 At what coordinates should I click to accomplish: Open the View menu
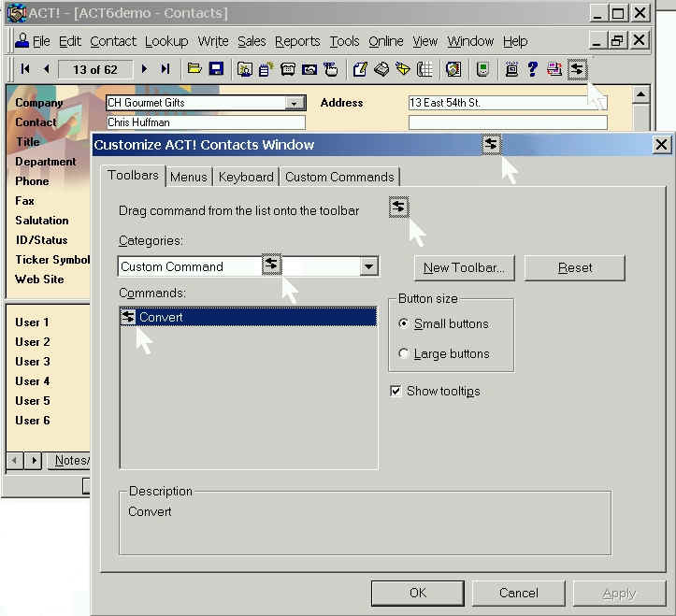click(x=425, y=41)
